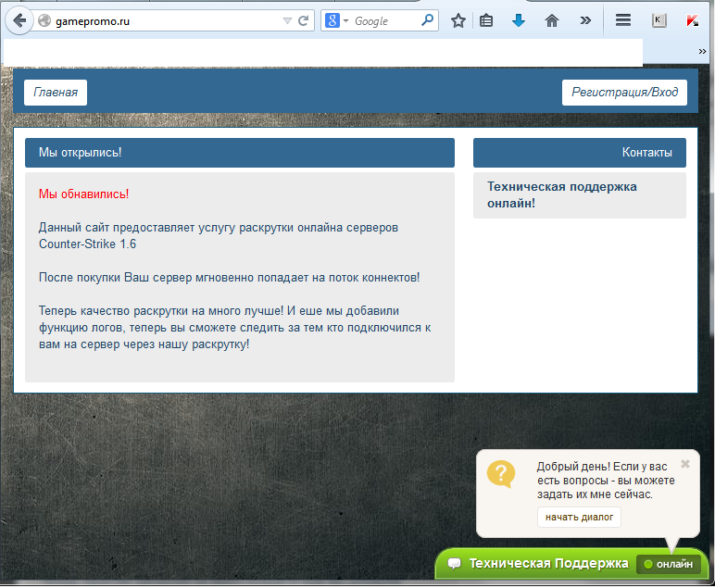
Task: Open the URL history dropdown arrow
Action: [287, 21]
